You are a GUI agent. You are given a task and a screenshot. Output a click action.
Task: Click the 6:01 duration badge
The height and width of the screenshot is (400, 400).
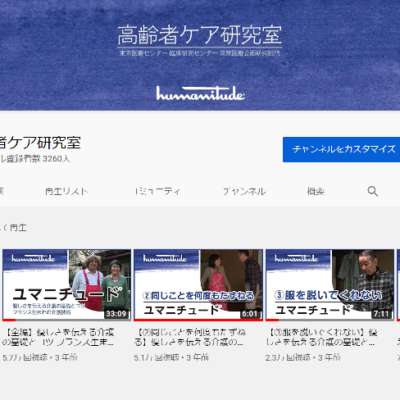250,314
